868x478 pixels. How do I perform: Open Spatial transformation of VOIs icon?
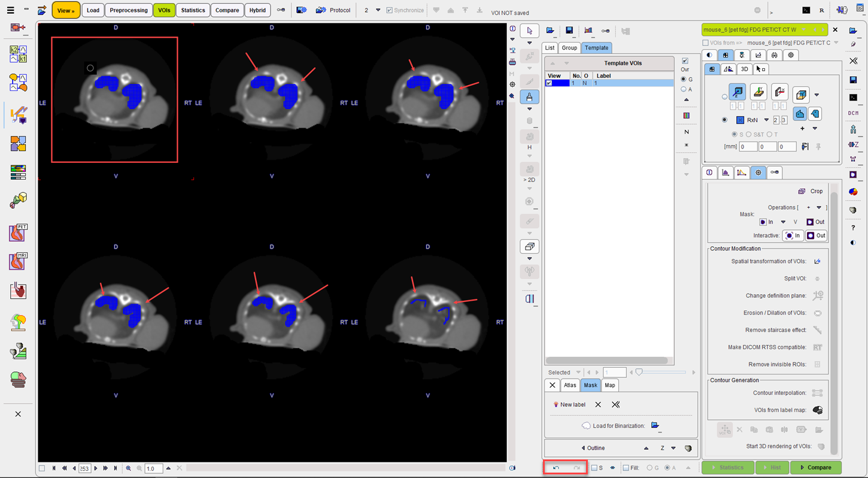(817, 261)
